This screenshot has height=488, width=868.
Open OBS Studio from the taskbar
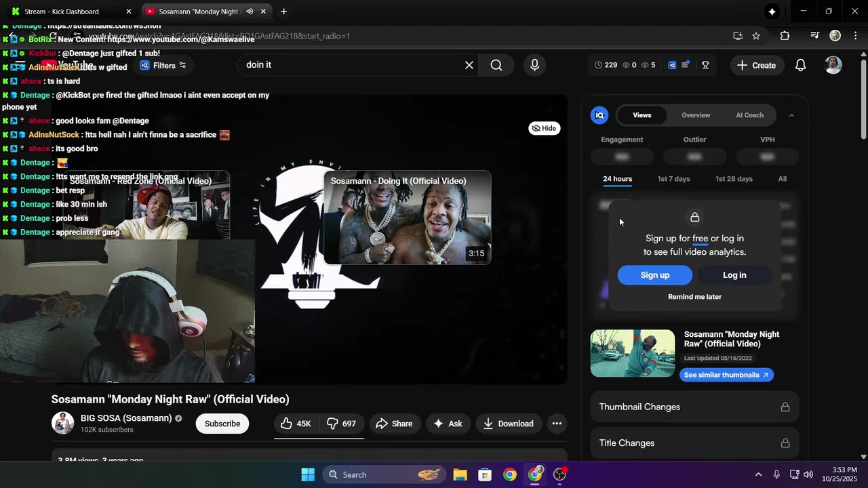click(x=559, y=474)
